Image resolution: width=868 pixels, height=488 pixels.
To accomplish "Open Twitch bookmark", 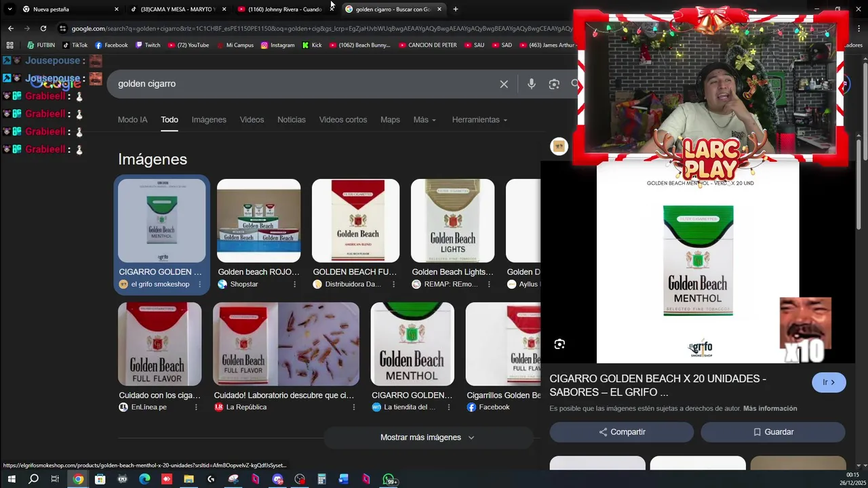I will coord(148,45).
